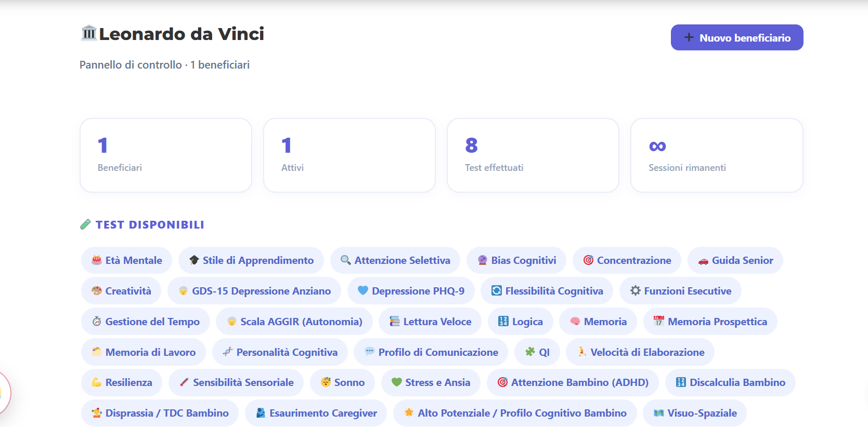868x427 pixels.
Task: Open the Esaurimento Caregiver test
Action: 316,413
